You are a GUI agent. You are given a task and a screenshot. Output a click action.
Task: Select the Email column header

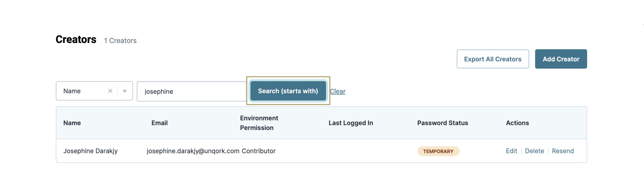click(159, 123)
